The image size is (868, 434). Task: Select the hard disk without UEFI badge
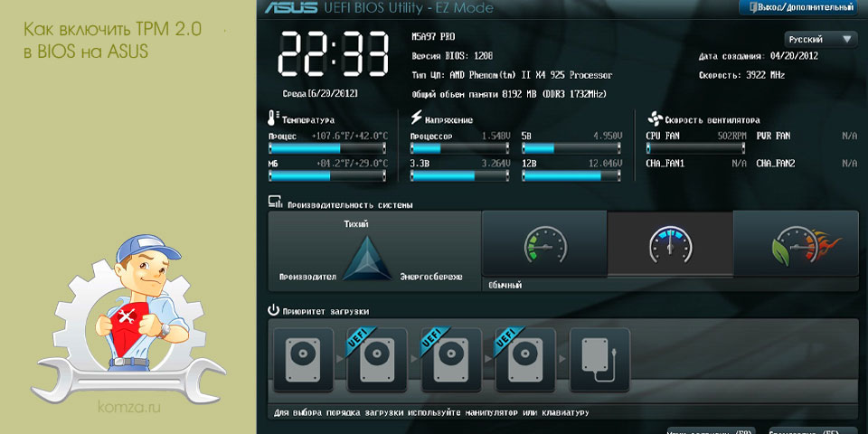point(304,360)
